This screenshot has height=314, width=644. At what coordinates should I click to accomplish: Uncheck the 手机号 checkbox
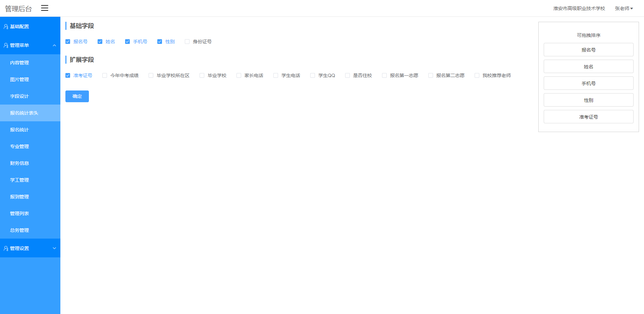[127, 42]
